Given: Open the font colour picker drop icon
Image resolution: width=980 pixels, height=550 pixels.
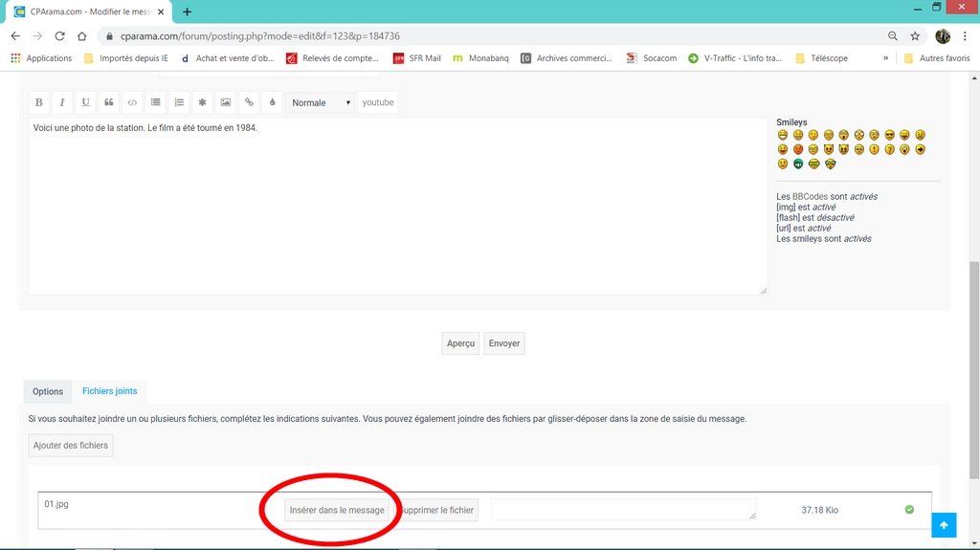Looking at the screenshot, I should [273, 102].
